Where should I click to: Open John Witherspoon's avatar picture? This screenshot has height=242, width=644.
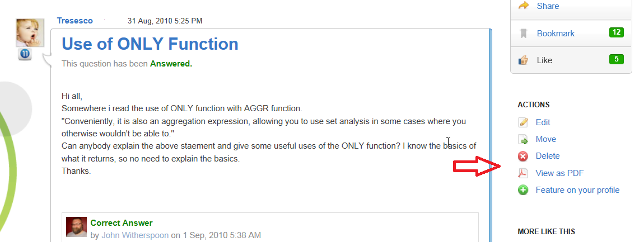pos(76,227)
